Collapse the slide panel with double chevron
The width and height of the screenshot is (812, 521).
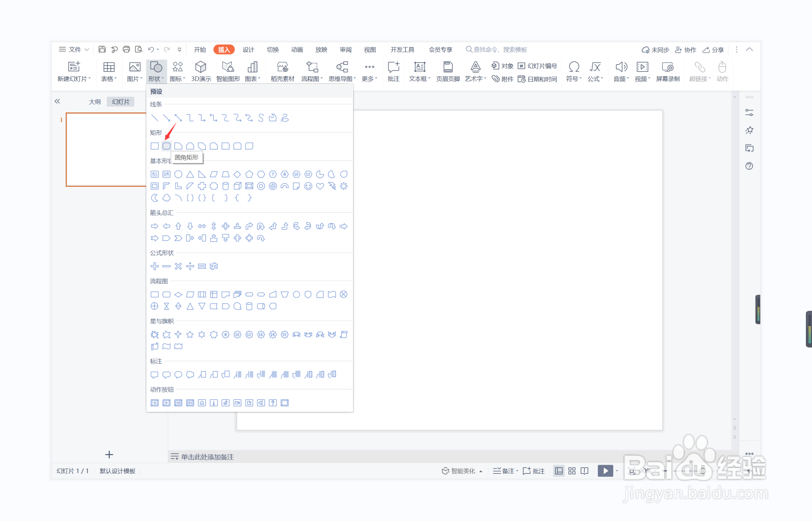57,101
